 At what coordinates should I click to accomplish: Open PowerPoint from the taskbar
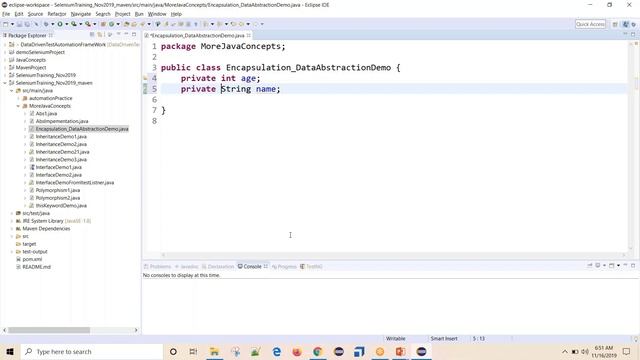coord(400,351)
